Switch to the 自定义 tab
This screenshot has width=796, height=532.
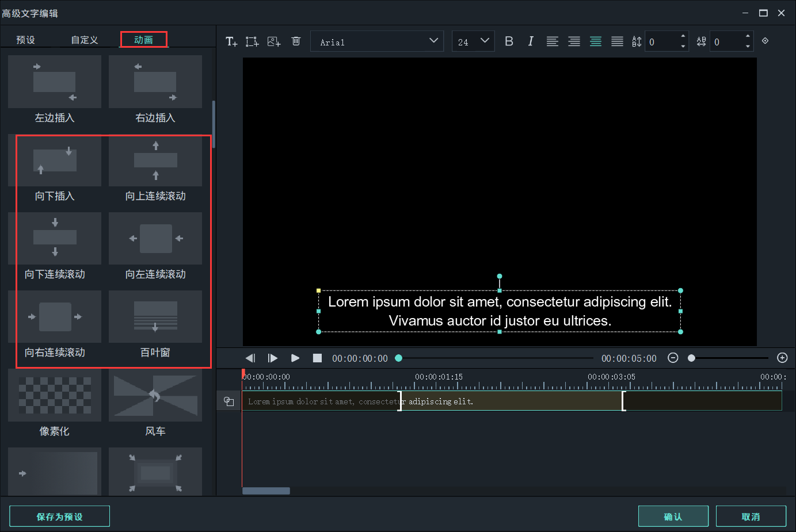(x=85, y=40)
